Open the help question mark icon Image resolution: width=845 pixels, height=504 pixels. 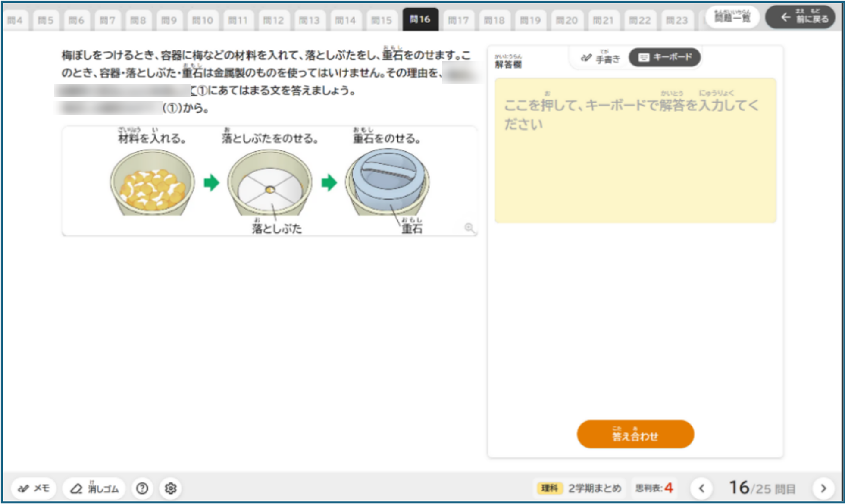coord(142,488)
